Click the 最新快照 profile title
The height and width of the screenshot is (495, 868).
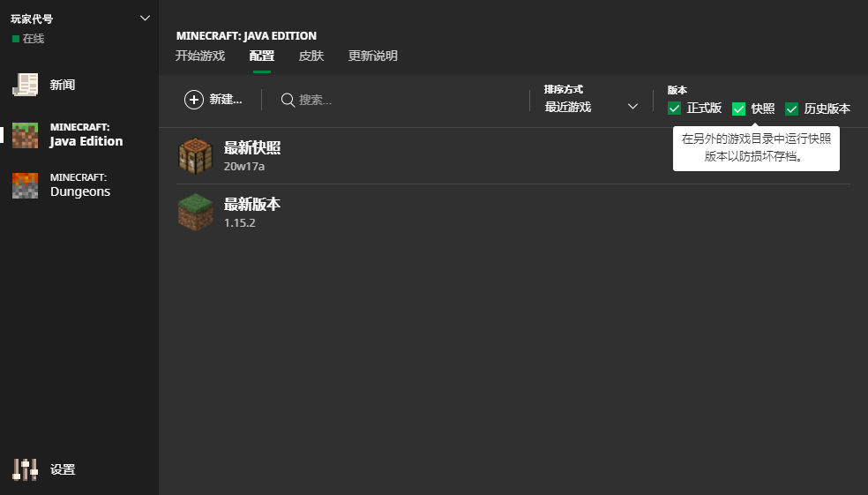click(252, 148)
